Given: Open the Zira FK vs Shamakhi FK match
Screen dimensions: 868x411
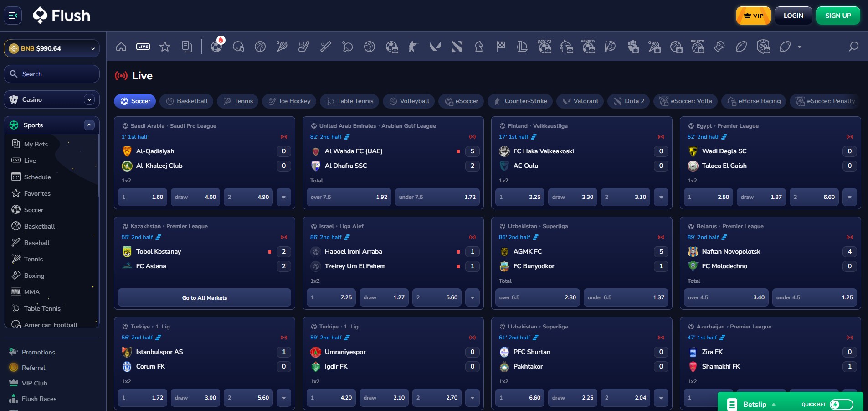Looking at the screenshot, I should click(770, 359).
